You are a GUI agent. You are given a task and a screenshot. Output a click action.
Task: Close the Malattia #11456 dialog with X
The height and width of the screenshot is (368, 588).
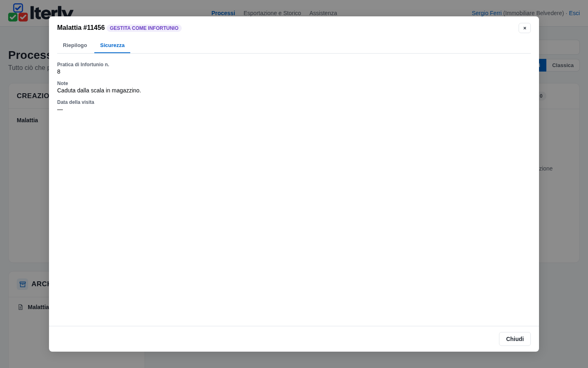(x=525, y=28)
